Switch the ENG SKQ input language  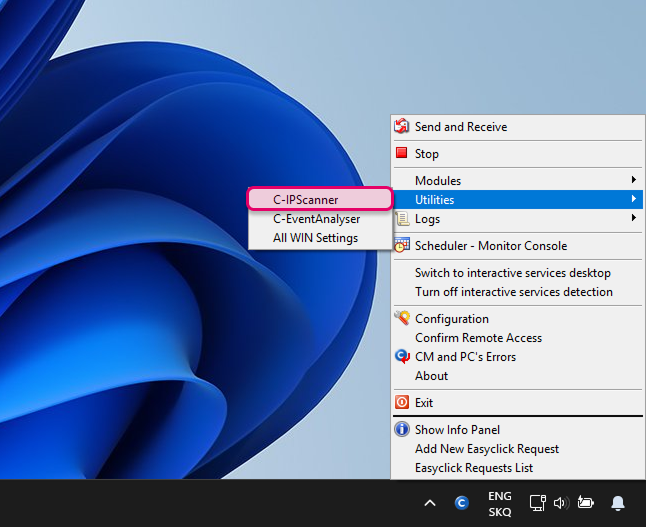(x=500, y=504)
